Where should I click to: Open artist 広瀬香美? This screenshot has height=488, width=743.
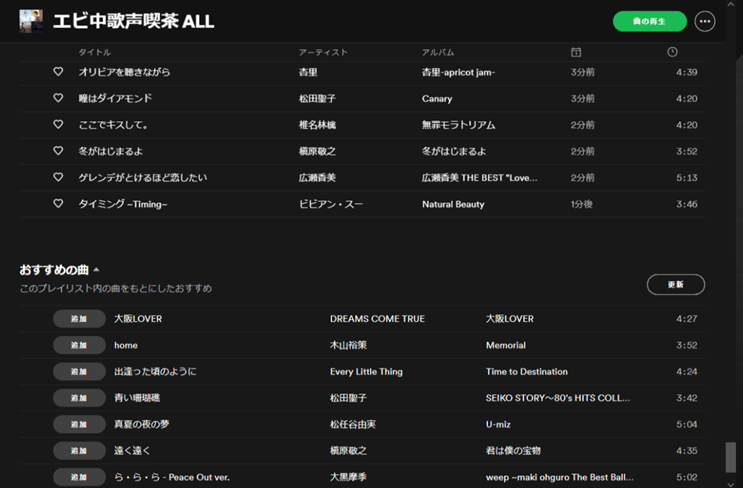click(x=317, y=178)
